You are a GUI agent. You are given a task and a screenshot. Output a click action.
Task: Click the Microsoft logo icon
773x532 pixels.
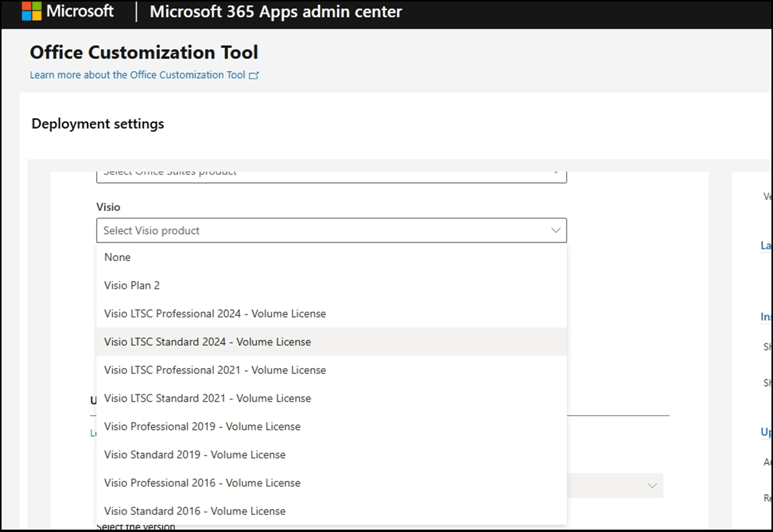pyautogui.click(x=31, y=11)
